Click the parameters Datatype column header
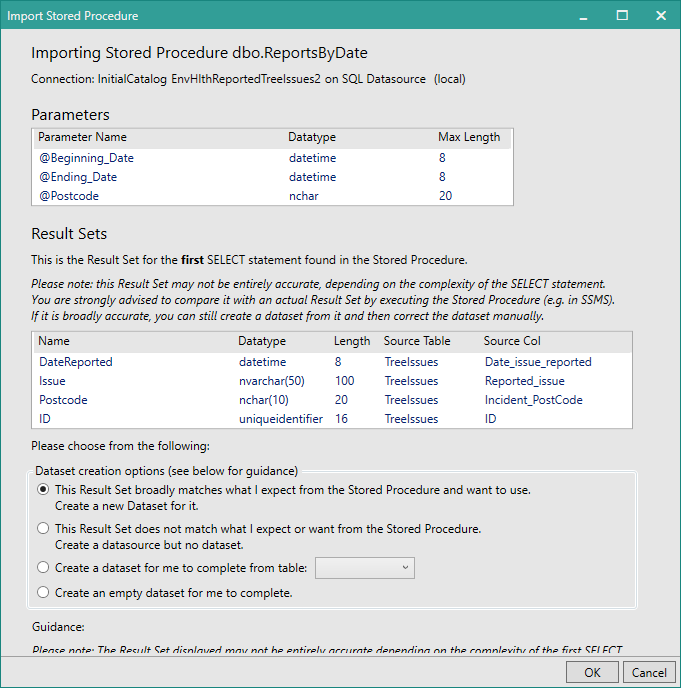Image resolution: width=681 pixels, height=688 pixels. click(x=312, y=137)
